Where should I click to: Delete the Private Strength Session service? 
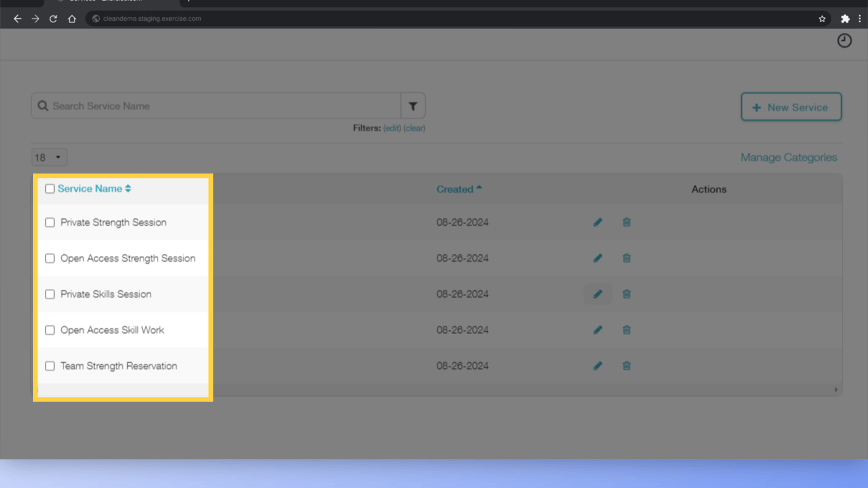(627, 222)
